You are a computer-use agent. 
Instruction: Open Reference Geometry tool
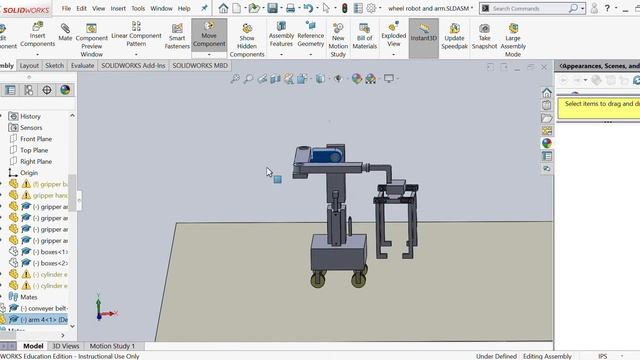click(311, 35)
